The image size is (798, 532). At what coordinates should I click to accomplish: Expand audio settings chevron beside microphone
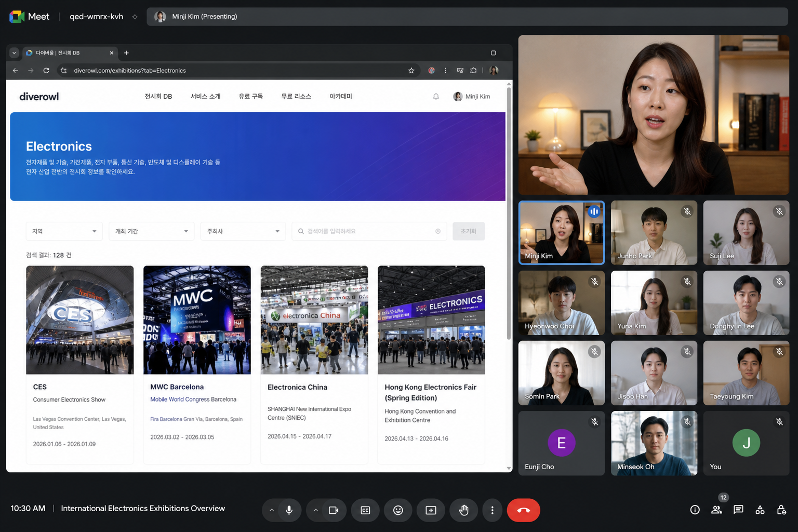(x=271, y=510)
